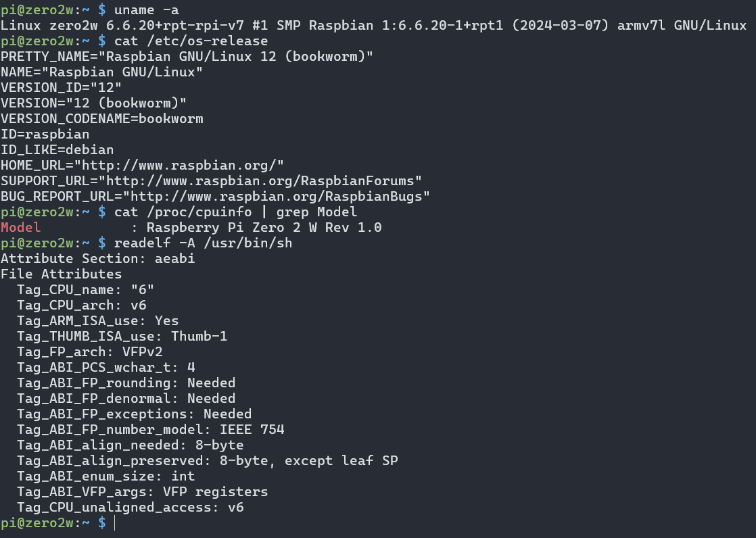Click the armv7l word in uname output
The image size is (756, 538).
[x=641, y=25]
